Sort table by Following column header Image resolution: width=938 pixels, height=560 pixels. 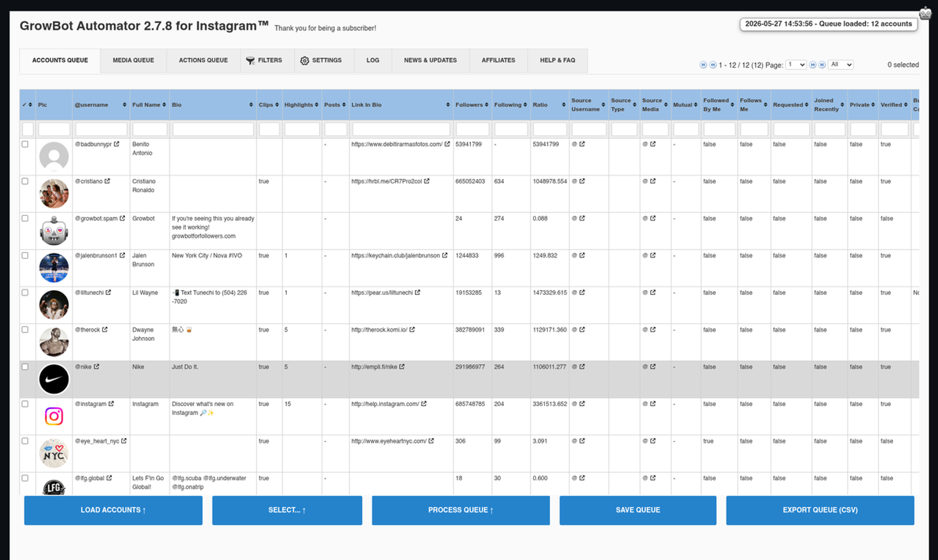[510, 105]
